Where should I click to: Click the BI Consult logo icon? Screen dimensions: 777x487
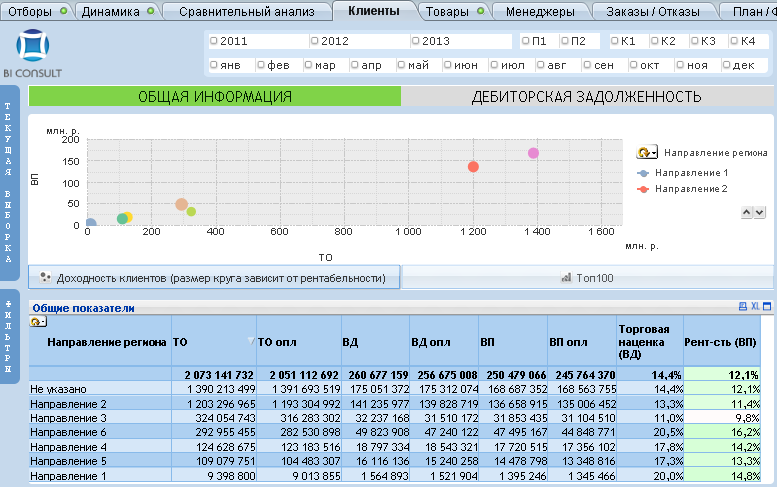(x=33, y=45)
